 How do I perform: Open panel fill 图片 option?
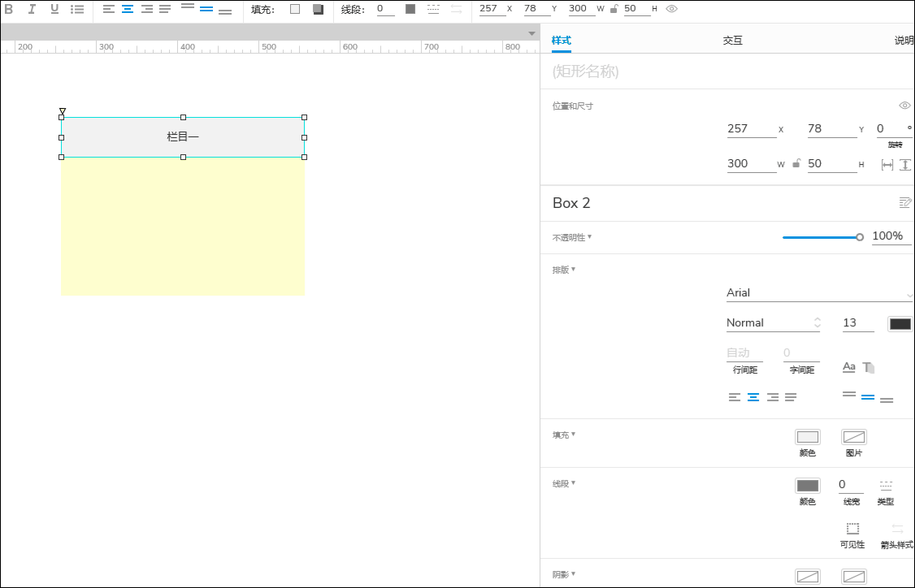click(x=854, y=437)
